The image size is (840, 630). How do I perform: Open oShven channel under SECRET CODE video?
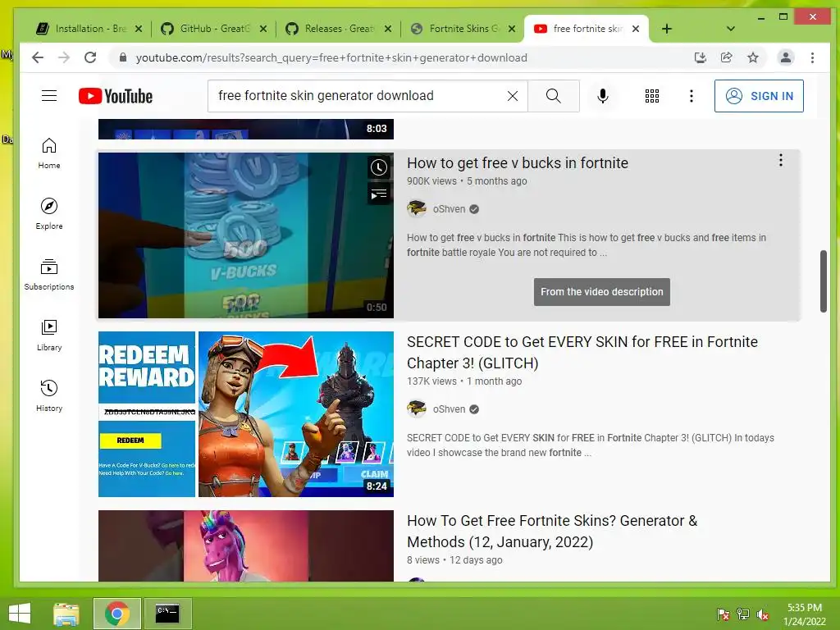click(x=449, y=409)
